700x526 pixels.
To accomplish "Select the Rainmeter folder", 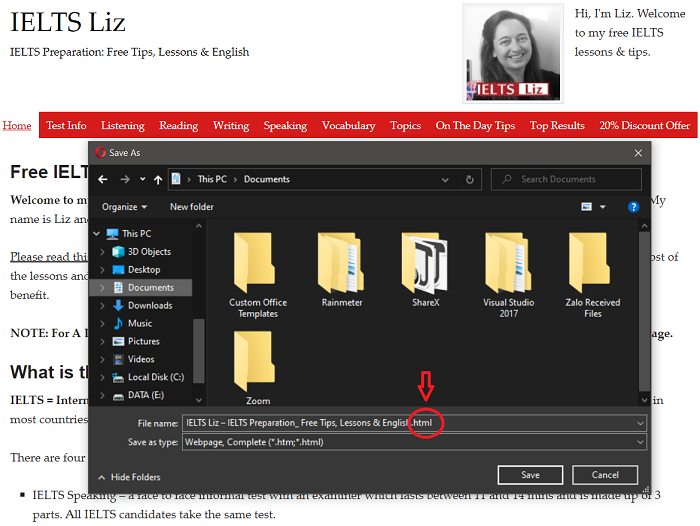I will (x=342, y=270).
